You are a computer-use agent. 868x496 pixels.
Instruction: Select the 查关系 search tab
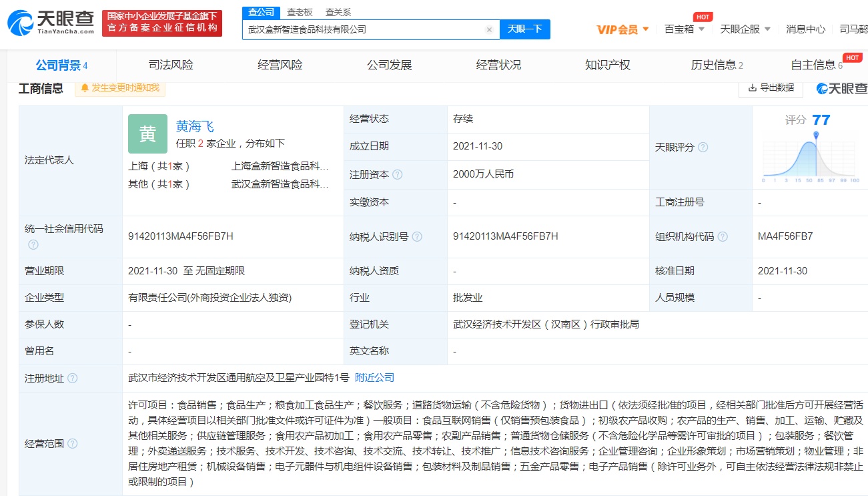(x=338, y=12)
